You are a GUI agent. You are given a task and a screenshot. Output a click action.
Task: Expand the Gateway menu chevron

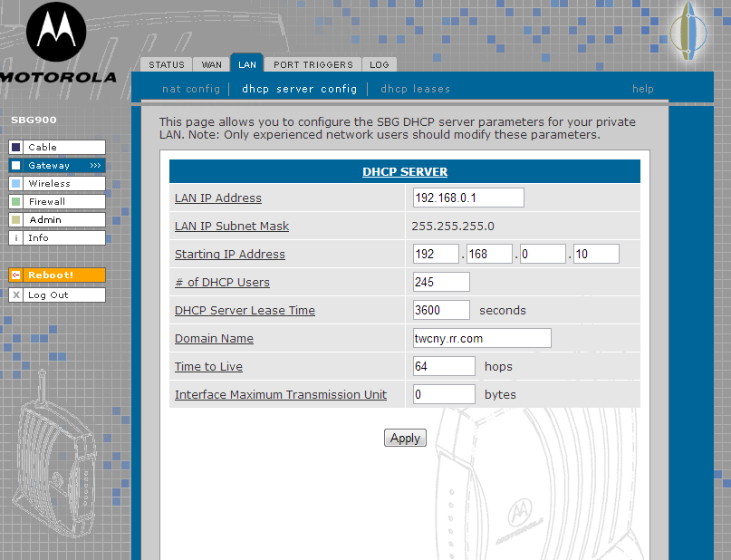coord(94,165)
